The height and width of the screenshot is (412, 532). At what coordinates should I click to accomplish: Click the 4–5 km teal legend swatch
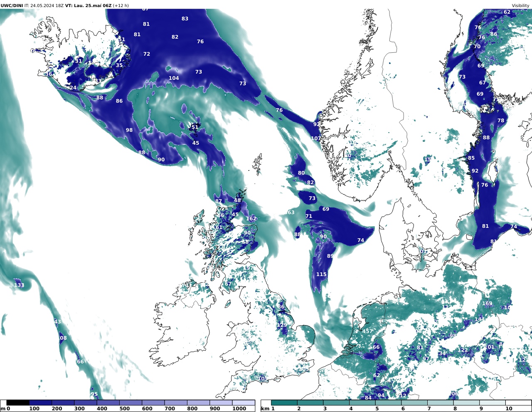(362, 402)
